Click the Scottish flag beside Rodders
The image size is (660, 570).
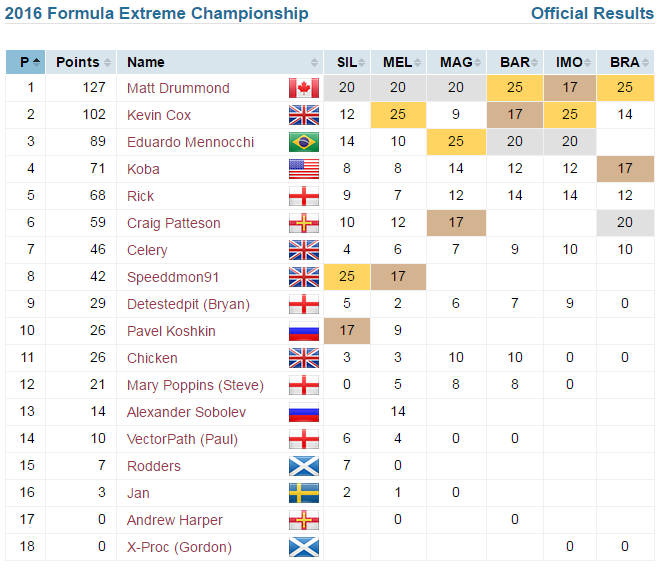pos(303,466)
